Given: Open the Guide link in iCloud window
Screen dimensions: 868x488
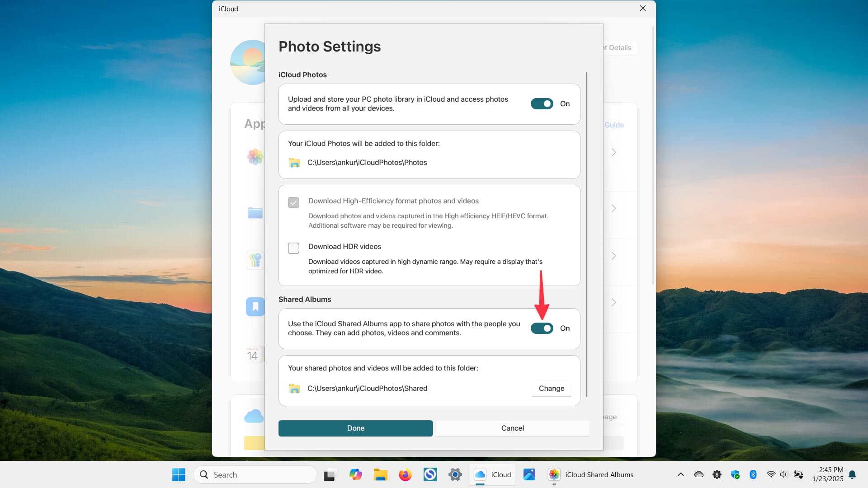Looking at the screenshot, I should click(614, 125).
